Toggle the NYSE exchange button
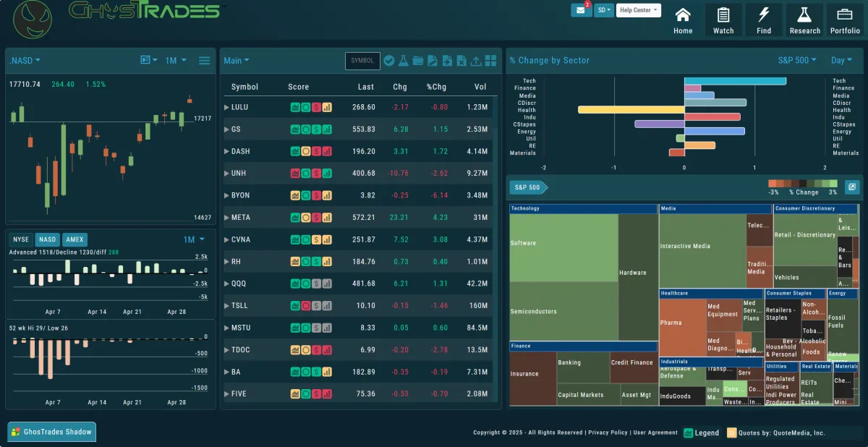The image size is (868, 447). pyautogui.click(x=21, y=239)
